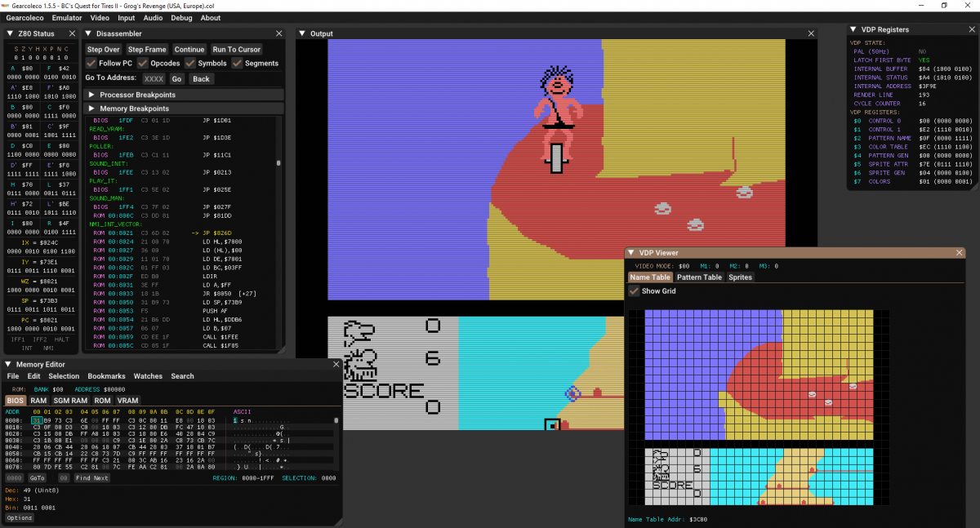Open the About menu
The width and height of the screenshot is (980, 528).
pyautogui.click(x=211, y=17)
